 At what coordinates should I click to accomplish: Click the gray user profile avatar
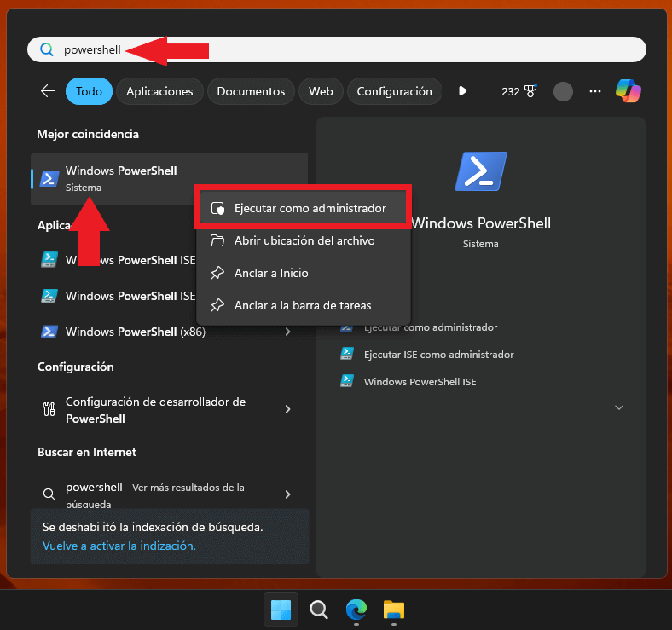pyautogui.click(x=563, y=92)
